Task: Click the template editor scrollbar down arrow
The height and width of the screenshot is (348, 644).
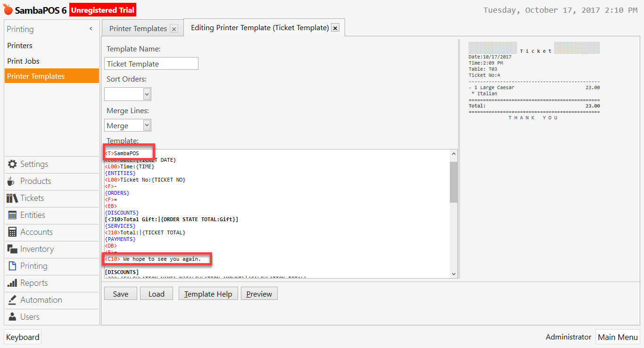Action: point(453,273)
